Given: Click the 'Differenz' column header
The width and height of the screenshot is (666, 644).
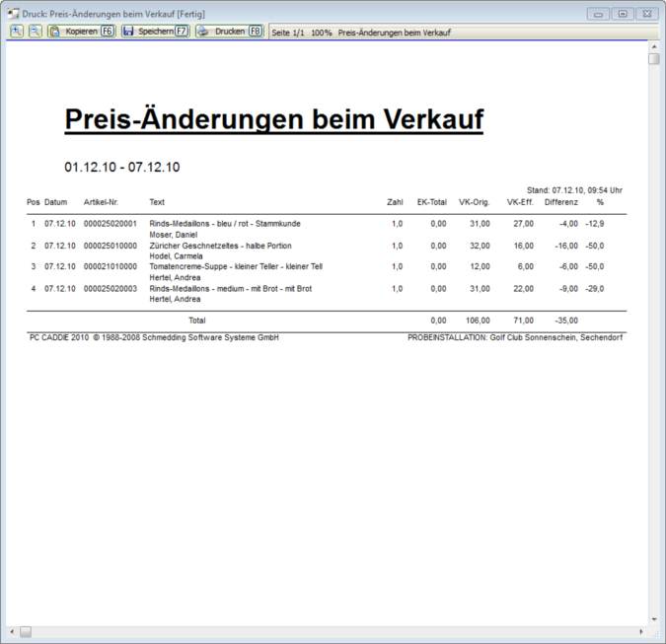Looking at the screenshot, I should pyautogui.click(x=561, y=202).
